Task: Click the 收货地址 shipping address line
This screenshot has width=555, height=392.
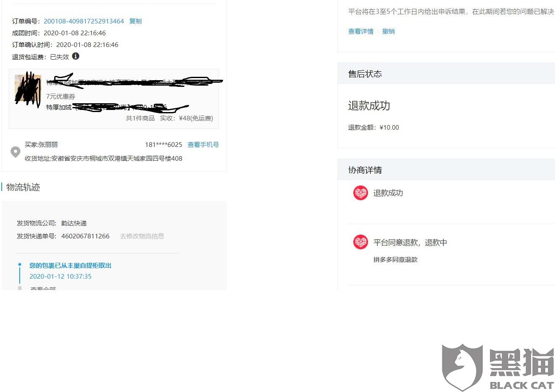Action: click(x=103, y=159)
